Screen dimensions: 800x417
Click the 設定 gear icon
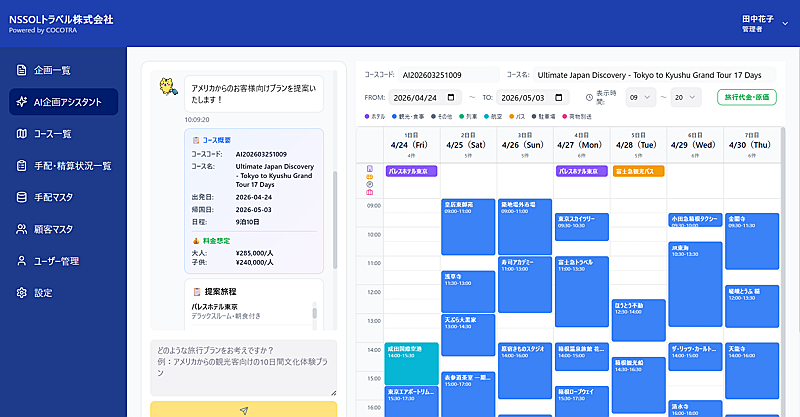point(22,293)
